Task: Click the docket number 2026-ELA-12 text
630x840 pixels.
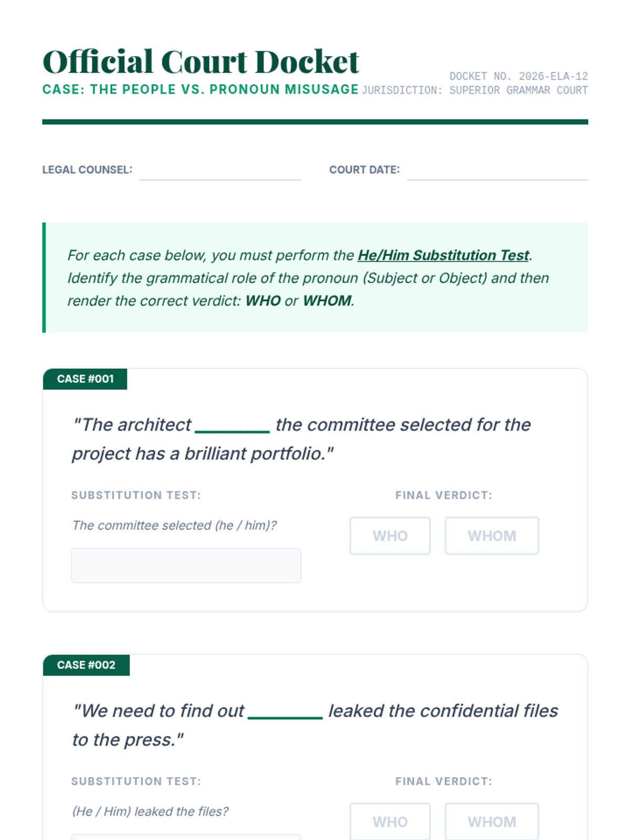Action: [553, 77]
